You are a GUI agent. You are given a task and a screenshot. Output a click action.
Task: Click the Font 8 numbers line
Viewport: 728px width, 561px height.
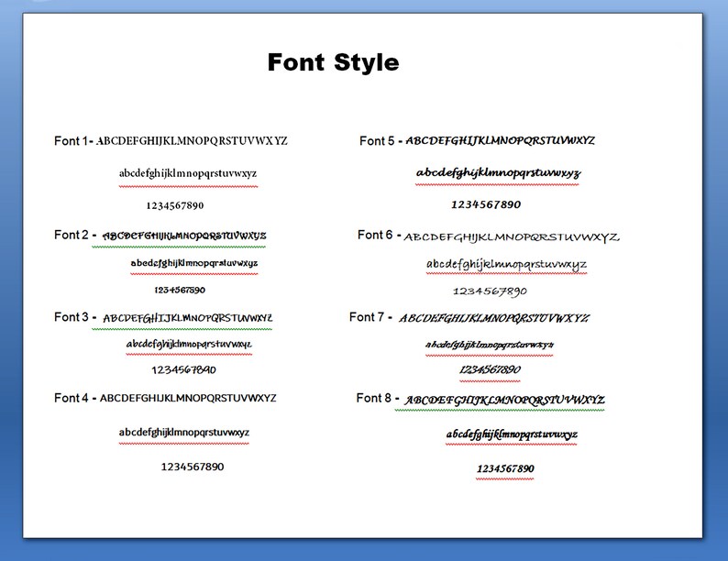coord(505,468)
